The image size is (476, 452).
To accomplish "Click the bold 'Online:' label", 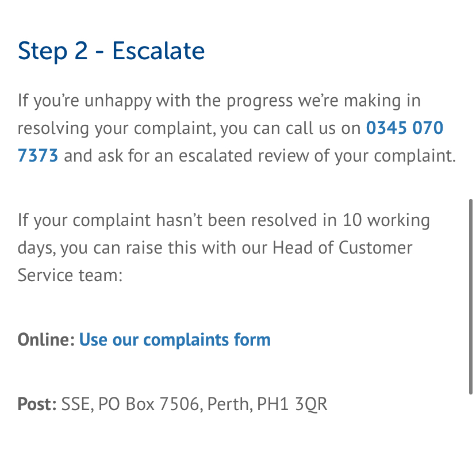I will (x=47, y=340).
